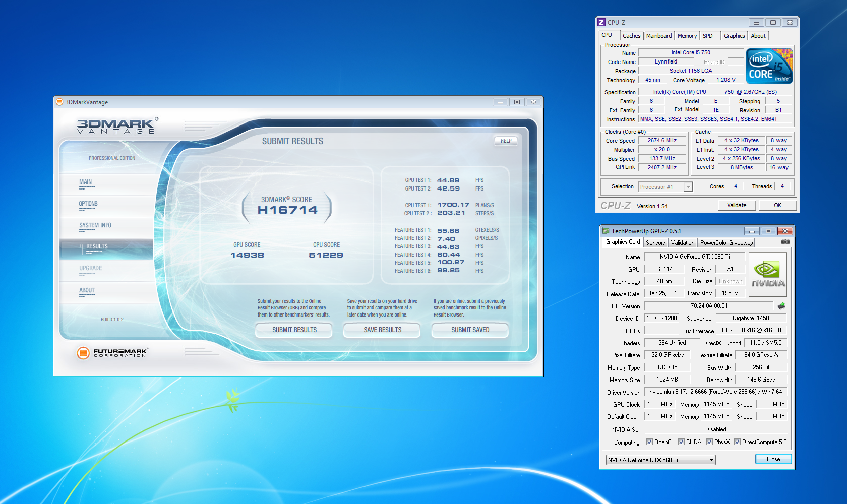Click the Level 3 cache value 8 MBytes
This screenshot has height=504, width=847.
pos(742,167)
